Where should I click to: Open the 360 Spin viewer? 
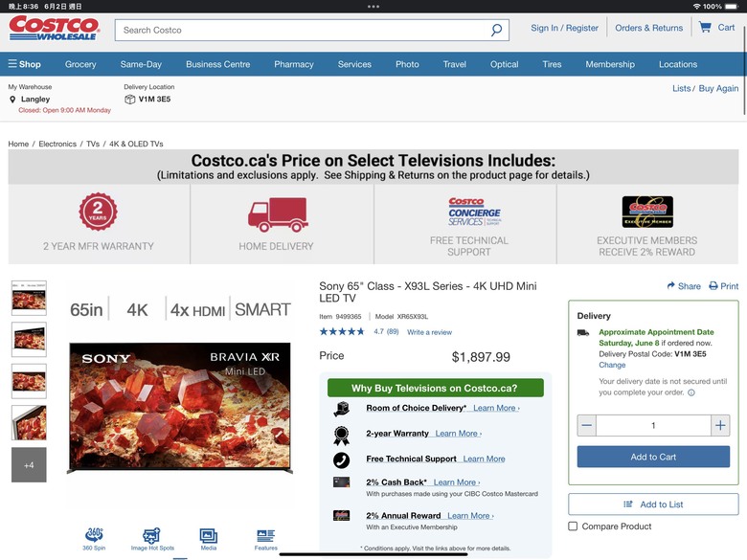pyautogui.click(x=94, y=539)
